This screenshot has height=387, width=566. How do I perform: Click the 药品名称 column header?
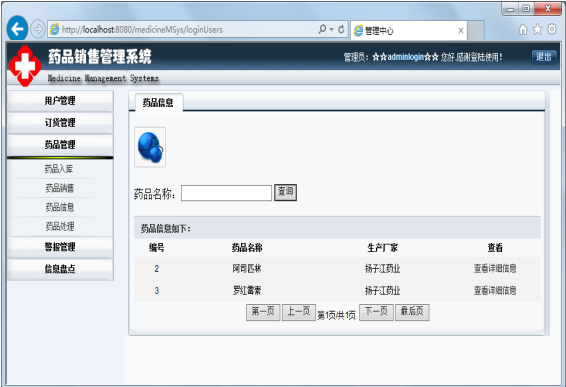click(x=247, y=248)
